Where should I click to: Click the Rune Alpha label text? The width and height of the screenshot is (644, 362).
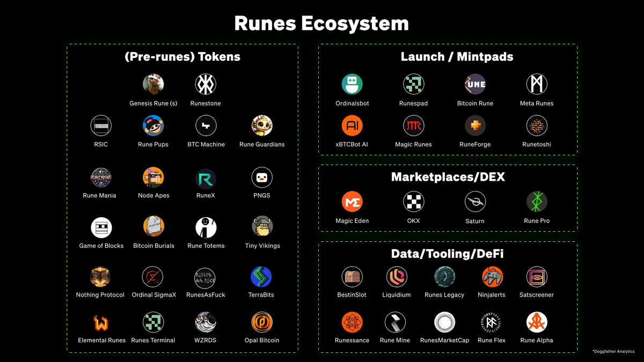point(537,341)
